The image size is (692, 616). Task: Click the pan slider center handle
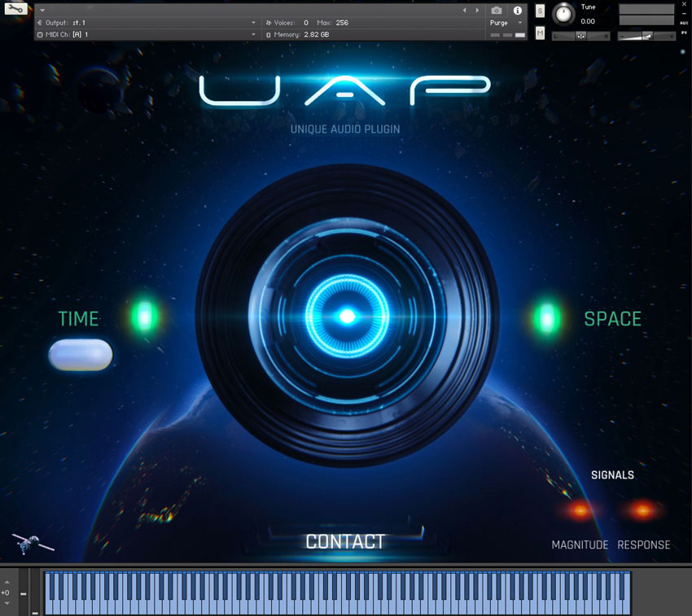point(580,36)
